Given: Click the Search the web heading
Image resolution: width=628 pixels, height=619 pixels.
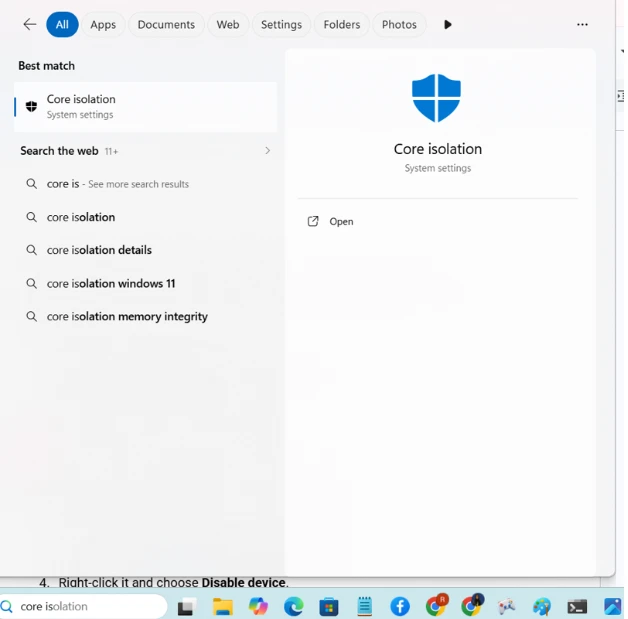Looking at the screenshot, I should (x=59, y=151).
